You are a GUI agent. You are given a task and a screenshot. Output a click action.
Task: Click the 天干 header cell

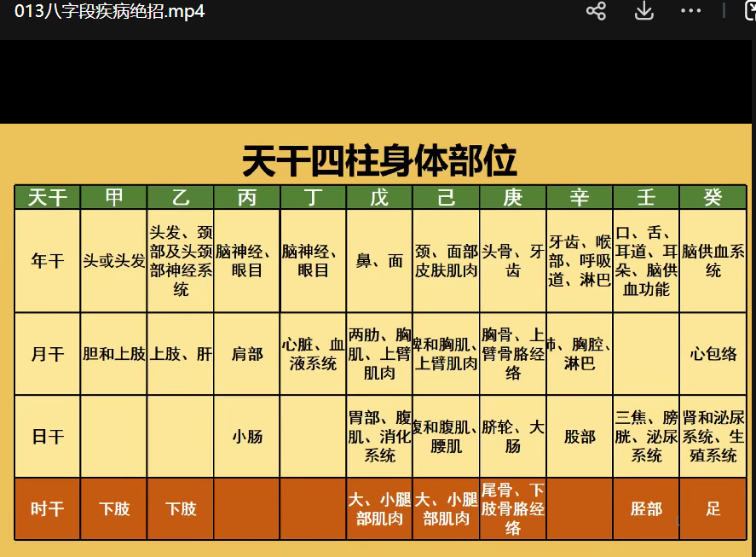48,197
